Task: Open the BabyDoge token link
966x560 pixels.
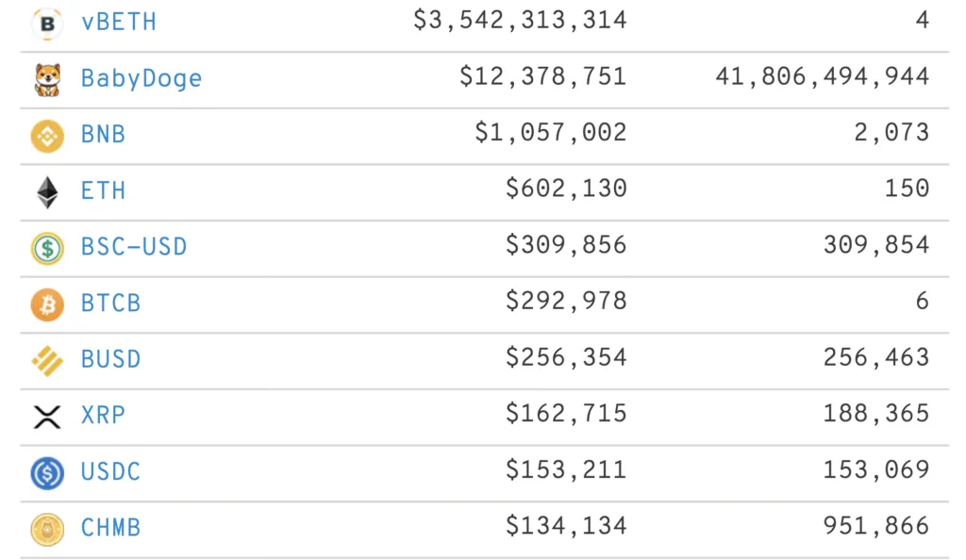Action: [142, 79]
